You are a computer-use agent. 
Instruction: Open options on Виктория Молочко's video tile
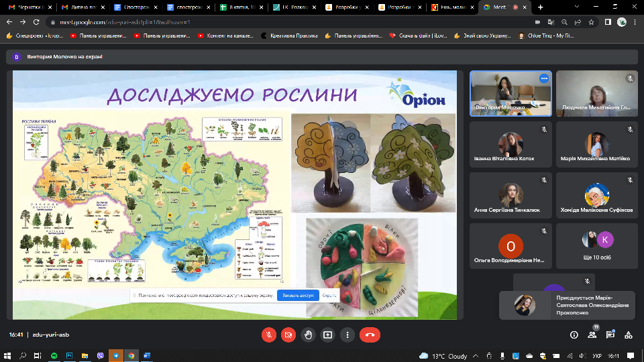(x=544, y=78)
